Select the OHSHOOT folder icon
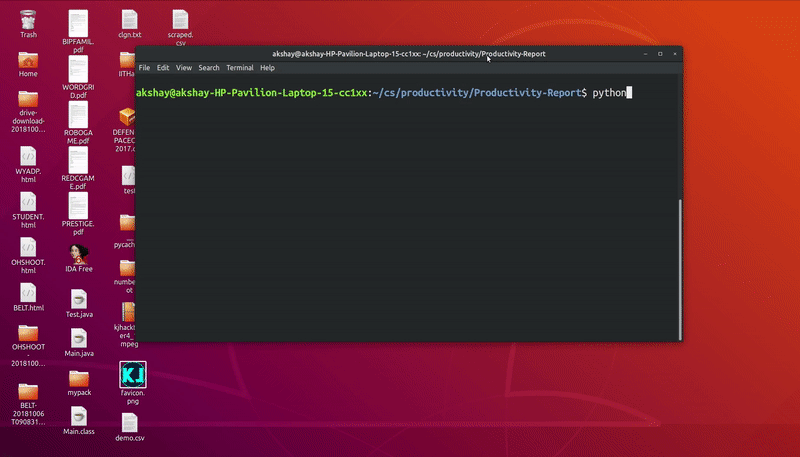This screenshot has height=457, width=800. click(x=28, y=333)
